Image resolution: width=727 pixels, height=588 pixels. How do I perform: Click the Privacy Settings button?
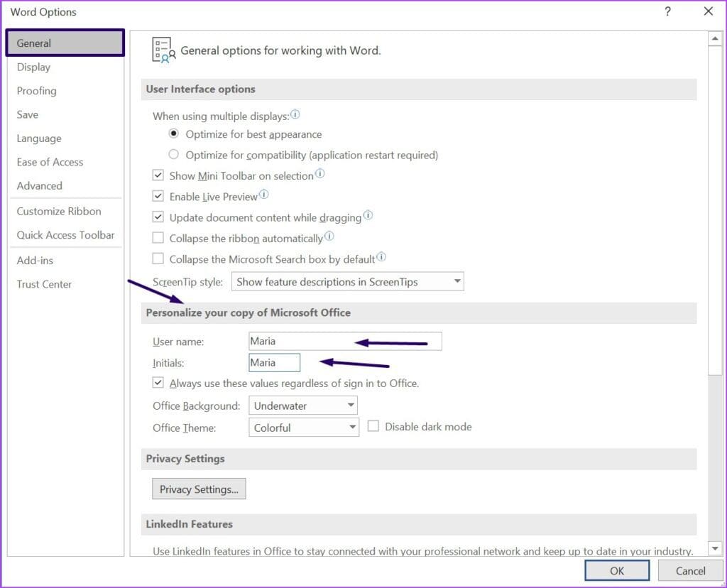point(199,489)
